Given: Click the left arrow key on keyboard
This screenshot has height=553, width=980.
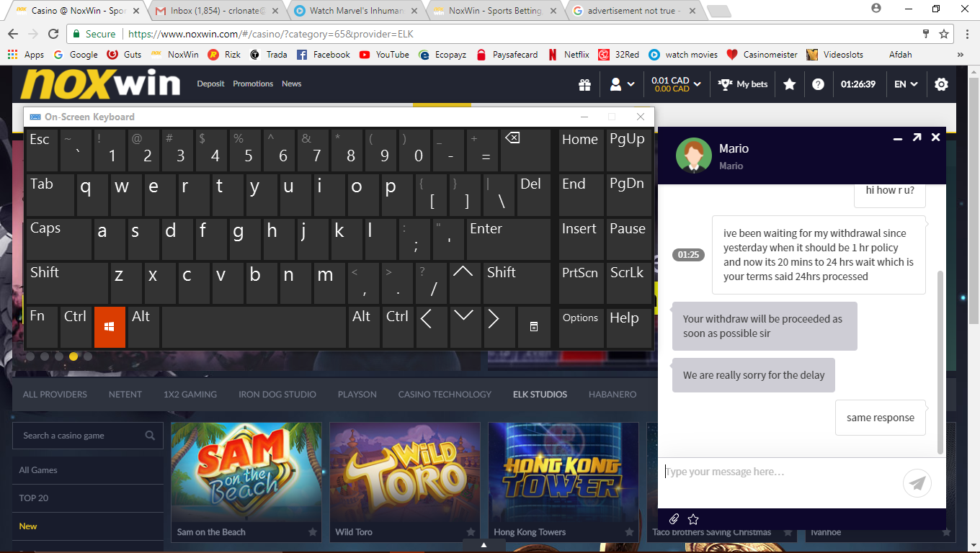Looking at the screenshot, I should [430, 327].
